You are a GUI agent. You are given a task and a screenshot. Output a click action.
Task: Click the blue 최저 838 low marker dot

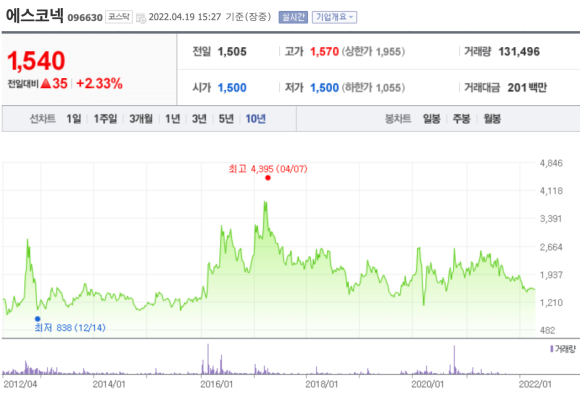(x=37, y=319)
